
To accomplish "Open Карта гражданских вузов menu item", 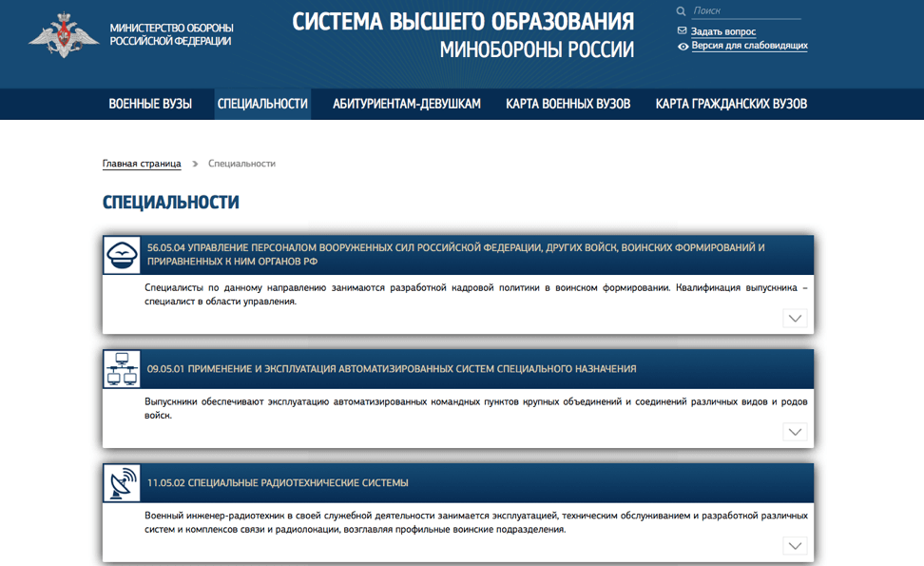I will 731,104.
